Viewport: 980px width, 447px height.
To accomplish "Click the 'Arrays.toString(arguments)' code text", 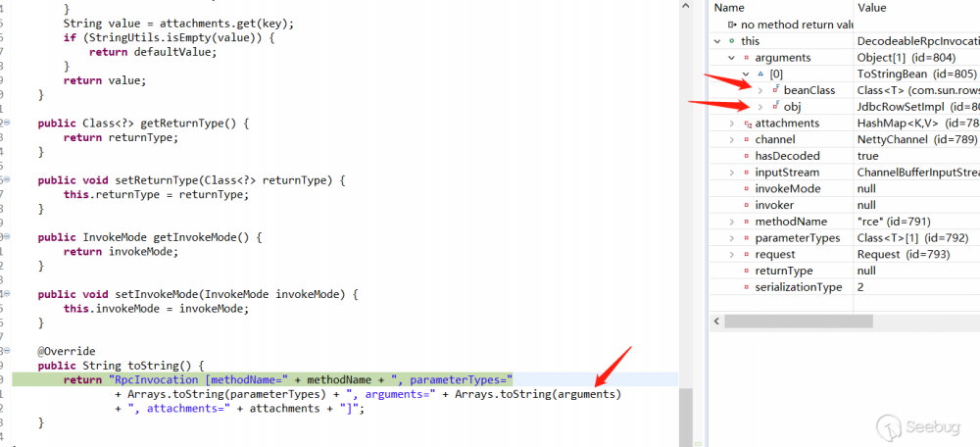I will 538,394.
